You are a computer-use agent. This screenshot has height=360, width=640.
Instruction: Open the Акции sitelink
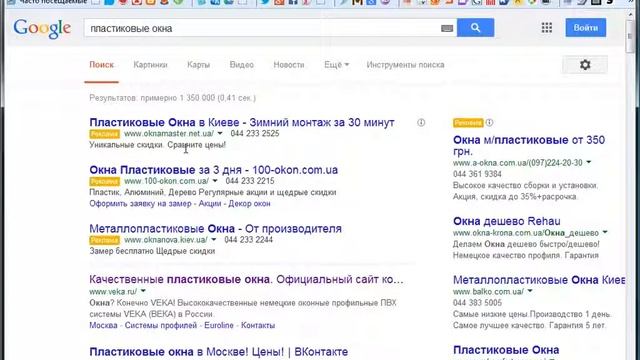coord(210,204)
